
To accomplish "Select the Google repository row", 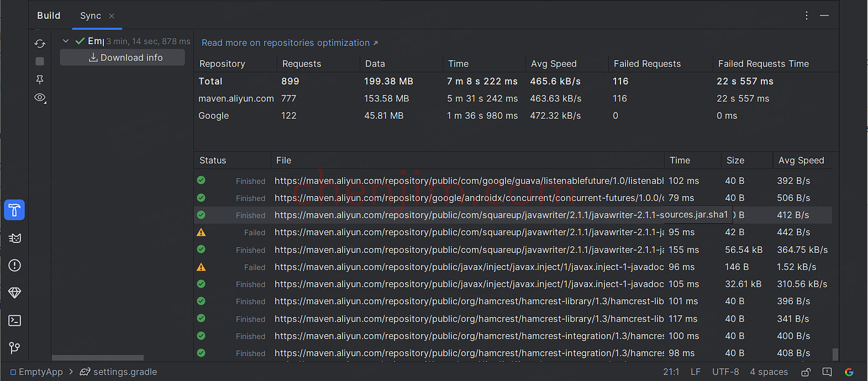I will (516, 115).
